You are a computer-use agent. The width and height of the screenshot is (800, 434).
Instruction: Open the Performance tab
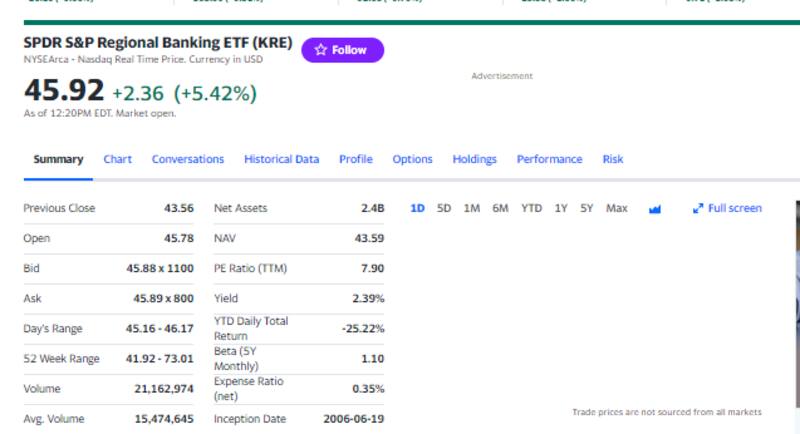click(x=549, y=159)
